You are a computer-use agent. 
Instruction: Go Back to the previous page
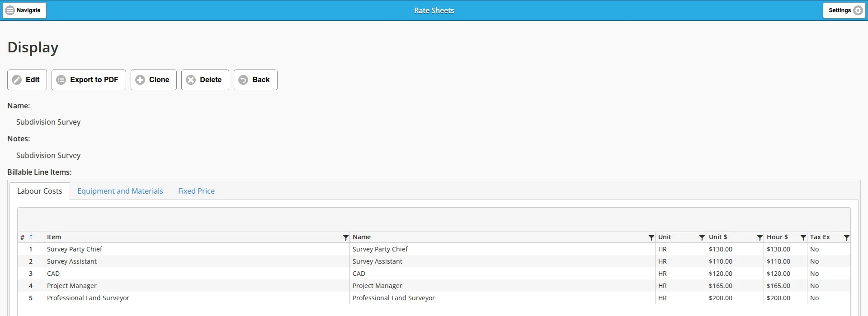pyautogui.click(x=255, y=80)
